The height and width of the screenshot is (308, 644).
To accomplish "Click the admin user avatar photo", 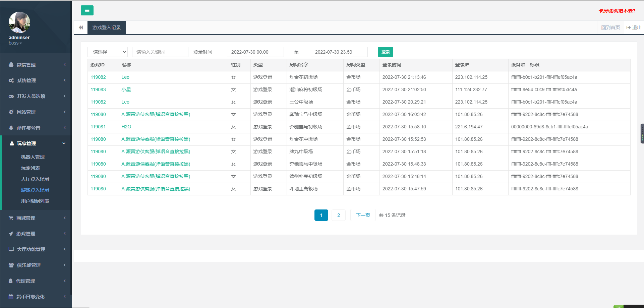I will [19, 22].
